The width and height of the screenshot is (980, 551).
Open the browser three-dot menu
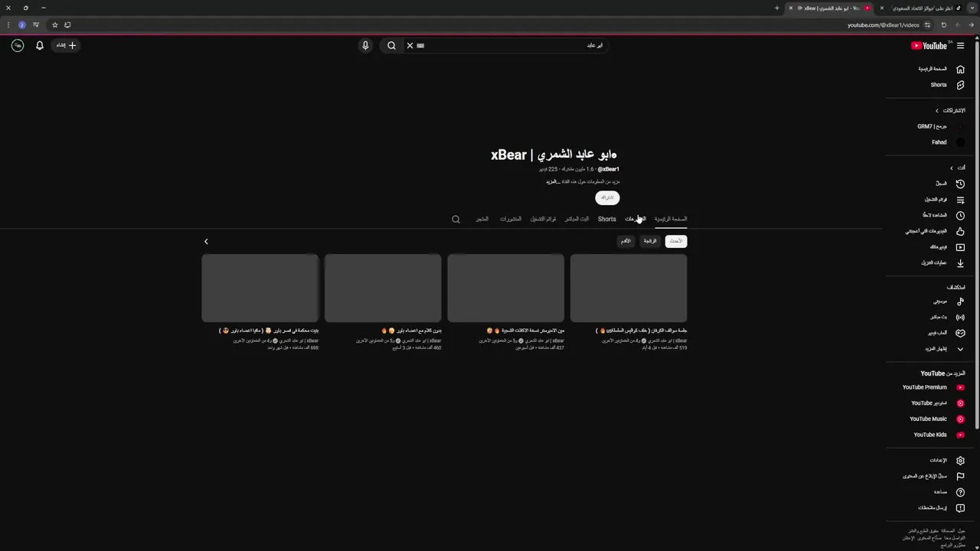point(8,25)
